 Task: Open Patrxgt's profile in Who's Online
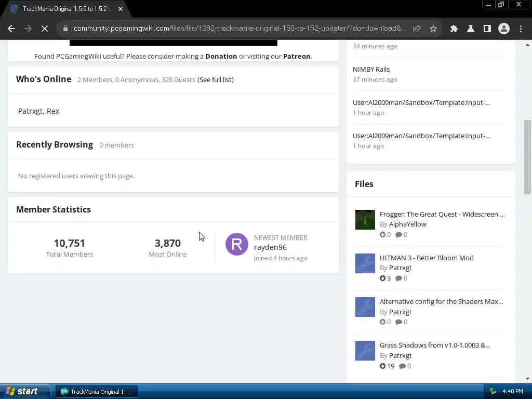[x=31, y=111]
